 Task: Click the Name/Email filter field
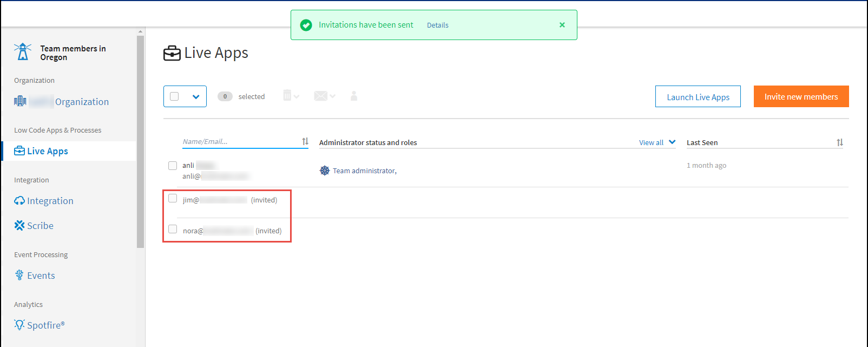click(x=240, y=142)
